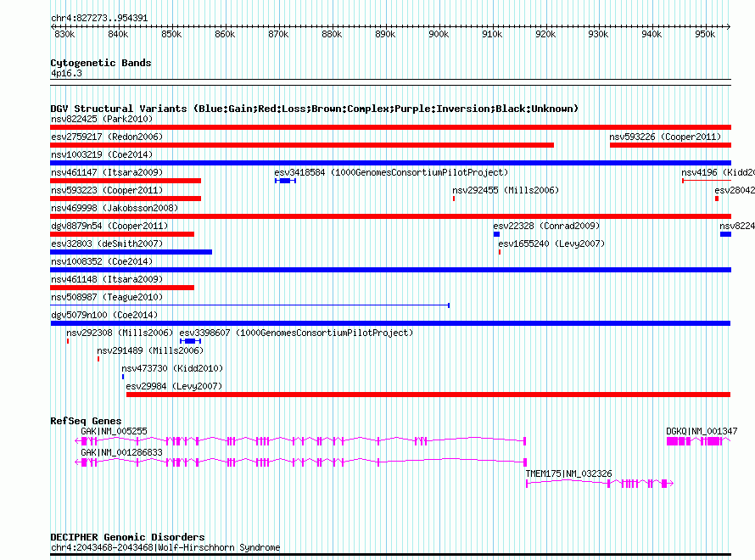This screenshot has width=755, height=560.
Task: Click the nsv4196 variant label
Action: point(718,172)
